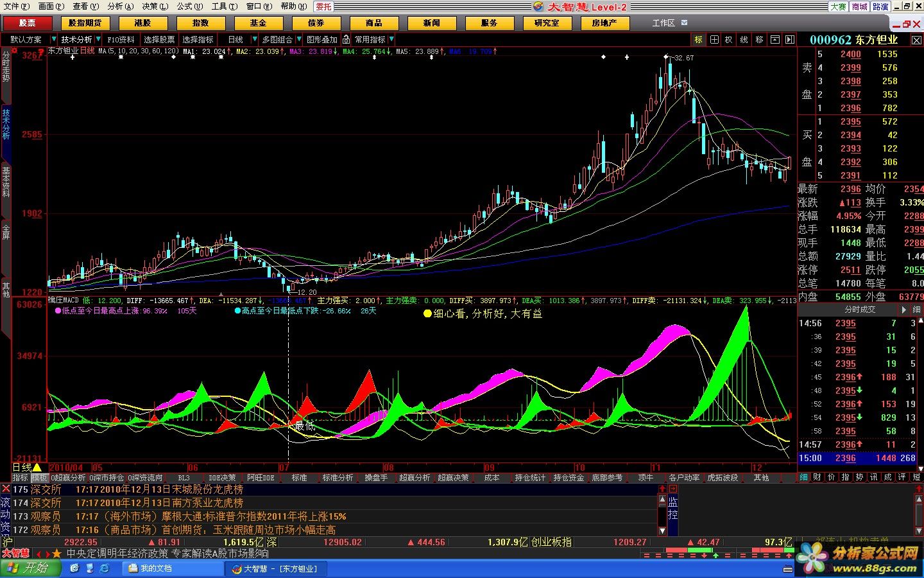Expand the 技术分析 dropdown arrow
The height and width of the screenshot is (578, 924).
98,40
